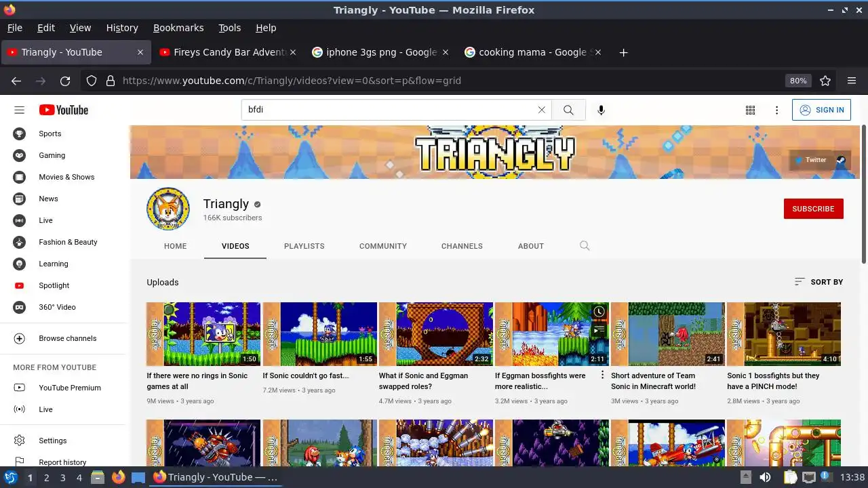Open 'Sonic 1 bossfights PINCH mode' thumbnail
The height and width of the screenshot is (488, 868).
pyautogui.click(x=783, y=334)
